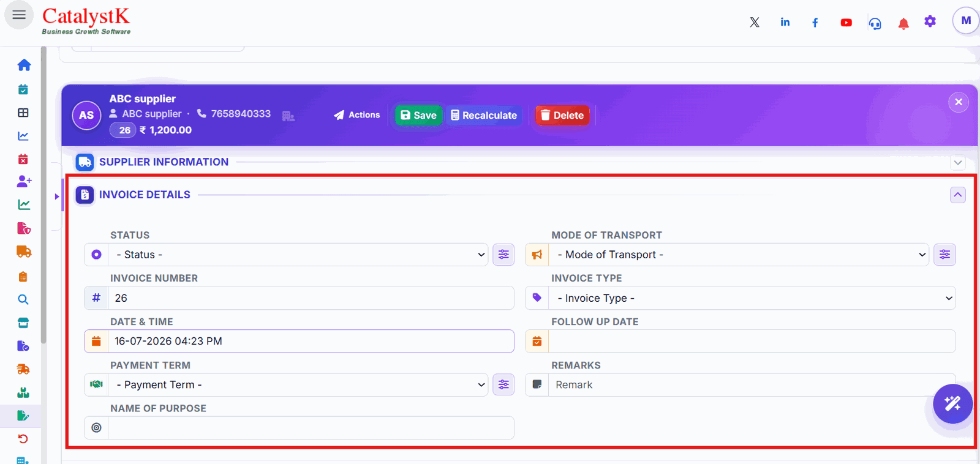The width and height of the screenshot is (980, 464).
Task: Open Mode of Transport options settings button
Action: [x=944, y=255]
